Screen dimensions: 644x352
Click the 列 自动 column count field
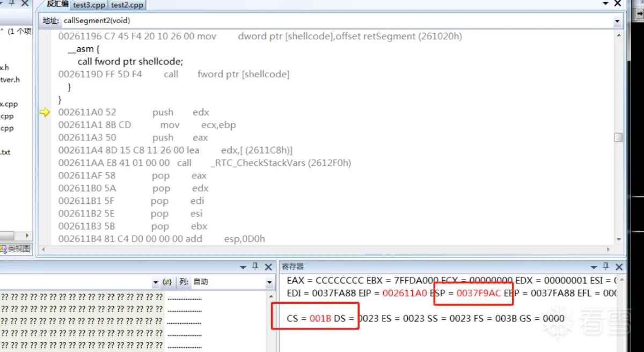[x=228, y=282]
